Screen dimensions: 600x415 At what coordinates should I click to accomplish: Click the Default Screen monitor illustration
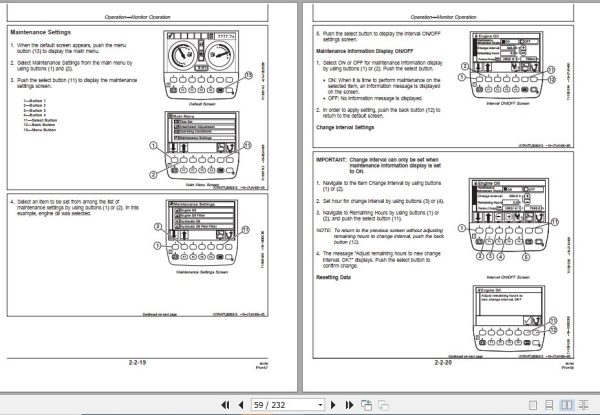tap(202, 65)
